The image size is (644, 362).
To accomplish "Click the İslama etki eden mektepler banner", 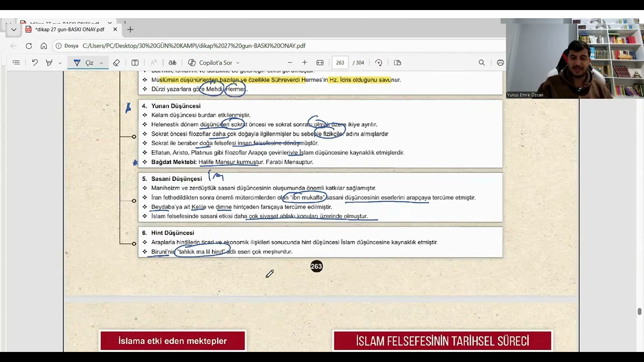I will [x=173, y=341].
